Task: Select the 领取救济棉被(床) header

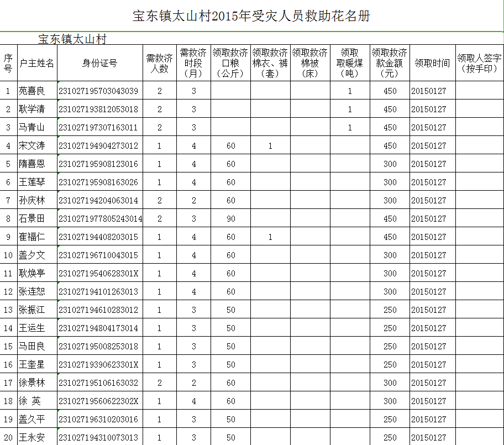Action: 310,63
